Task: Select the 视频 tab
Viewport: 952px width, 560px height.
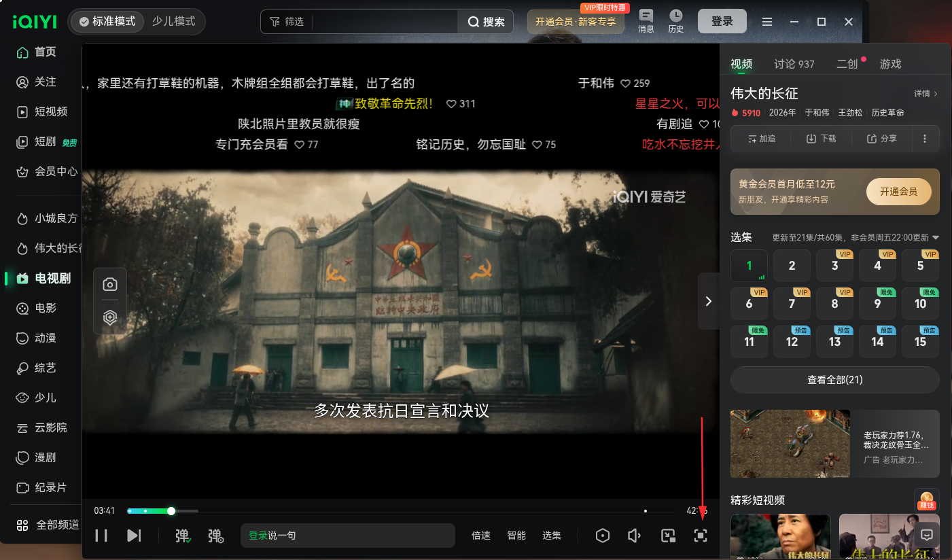Action: coord(741,64)
